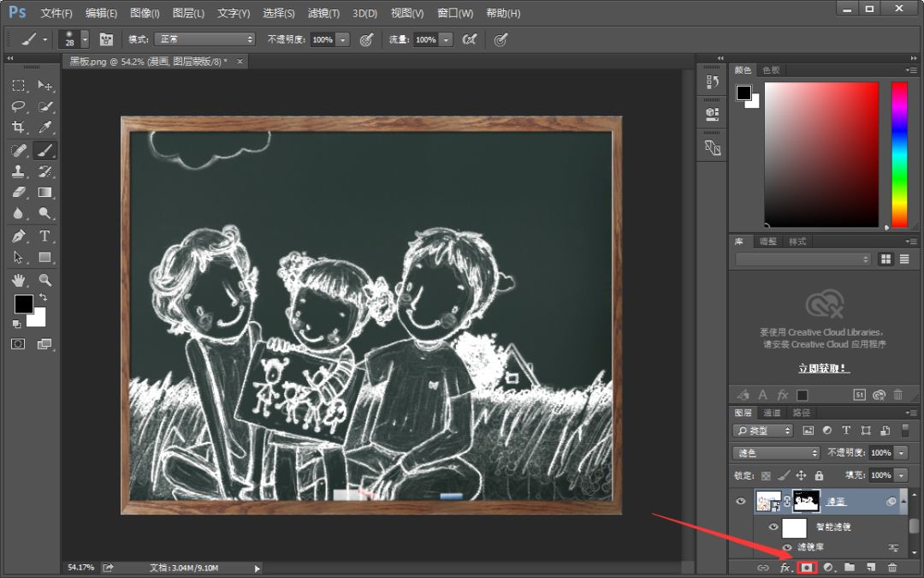
Task: Click the 立即获取！ link
Action: [x=824, y=368]
